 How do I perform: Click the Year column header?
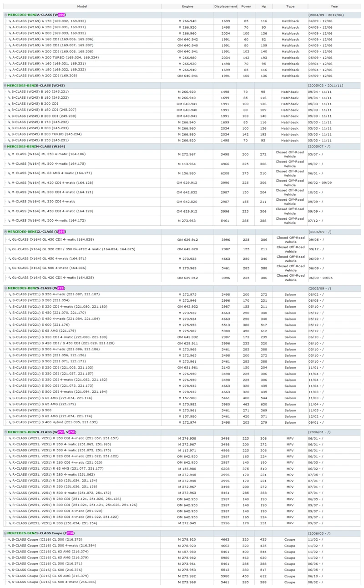pyautogui.click(x=334, y=7)
